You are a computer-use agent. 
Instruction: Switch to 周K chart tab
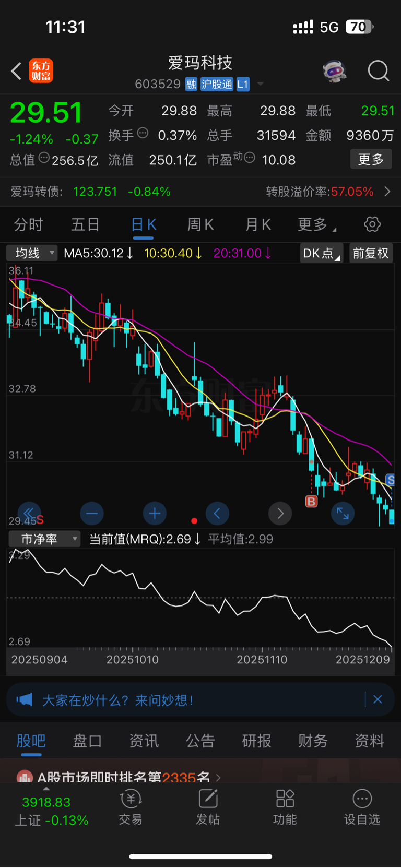pos(200,224)
